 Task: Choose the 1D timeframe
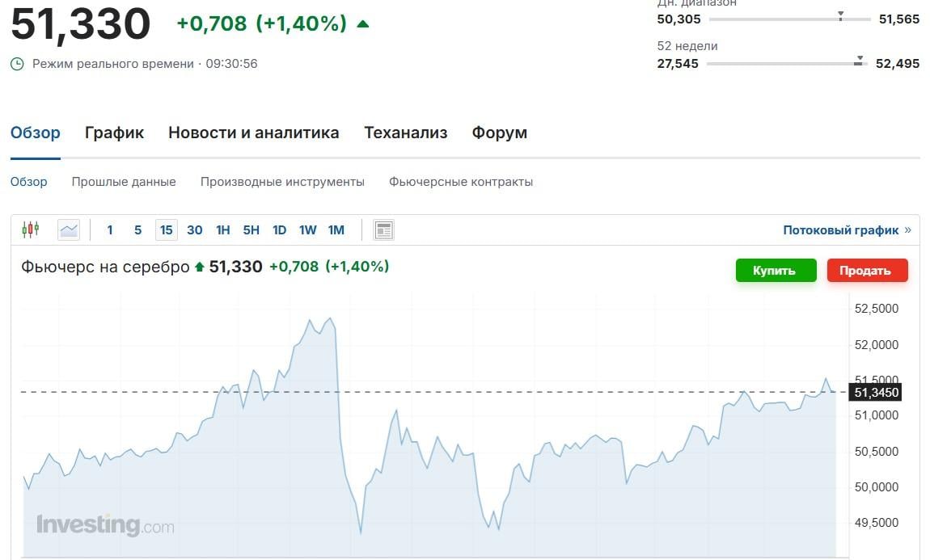click(280, 230)
